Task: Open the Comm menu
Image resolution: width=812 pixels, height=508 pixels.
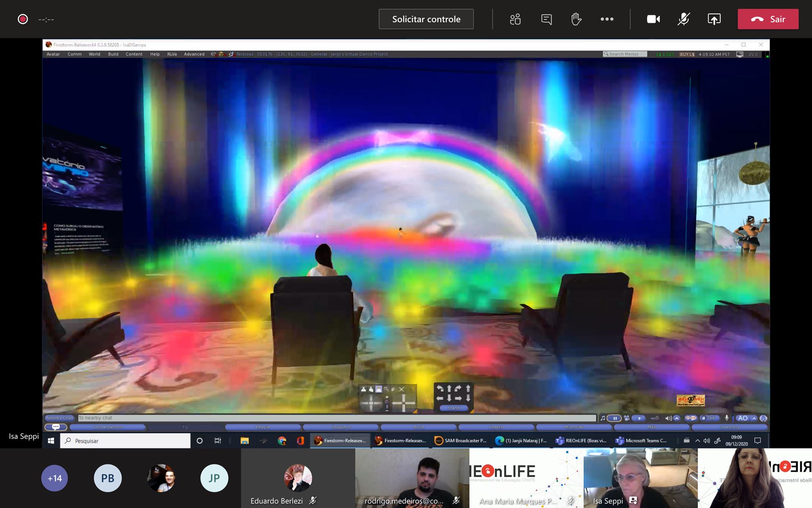Action: point(75,54)
